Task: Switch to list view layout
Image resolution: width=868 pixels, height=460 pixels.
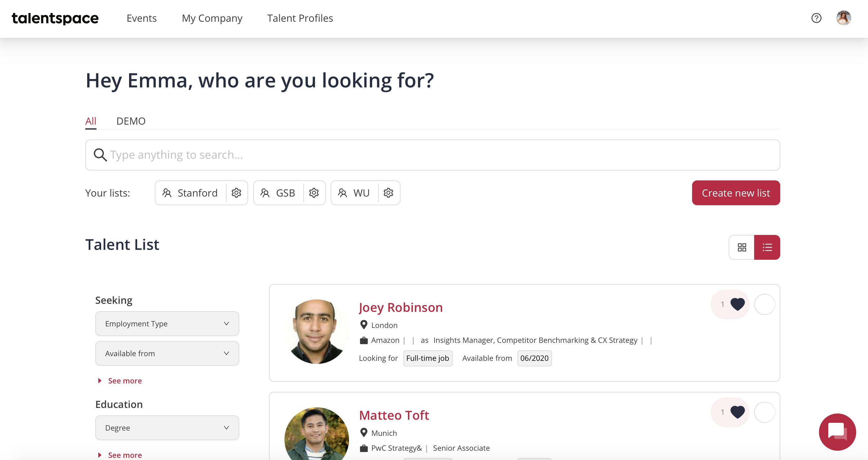Action: [767, 247]
